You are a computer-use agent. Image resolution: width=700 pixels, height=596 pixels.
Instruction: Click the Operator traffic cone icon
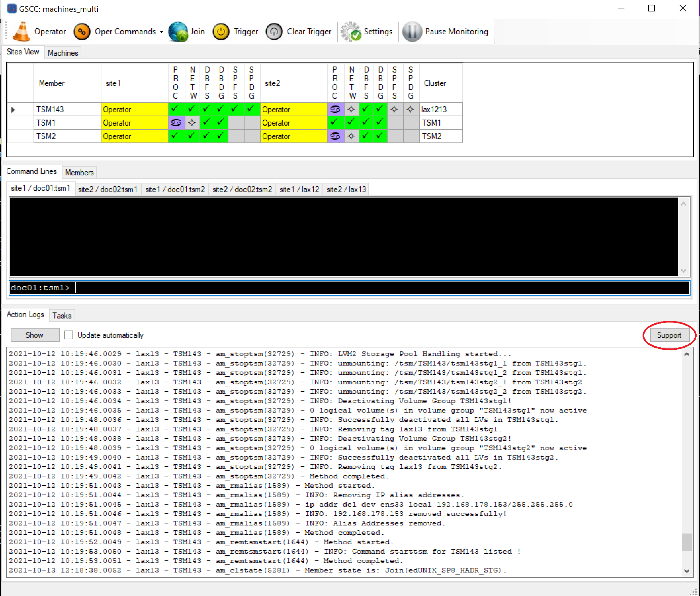point(21,32)
